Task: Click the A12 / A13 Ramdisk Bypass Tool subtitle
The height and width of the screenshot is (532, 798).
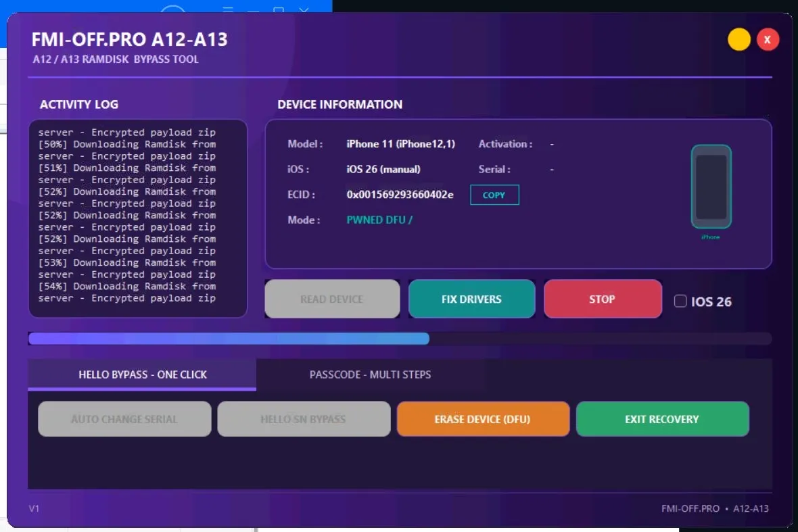Action: click(x=116, y=59)
